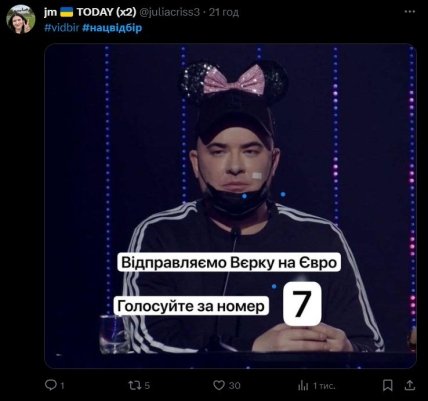Bookmark this post
The width and height of the screenshot is (428, 401).
click(x=387, y=385)
